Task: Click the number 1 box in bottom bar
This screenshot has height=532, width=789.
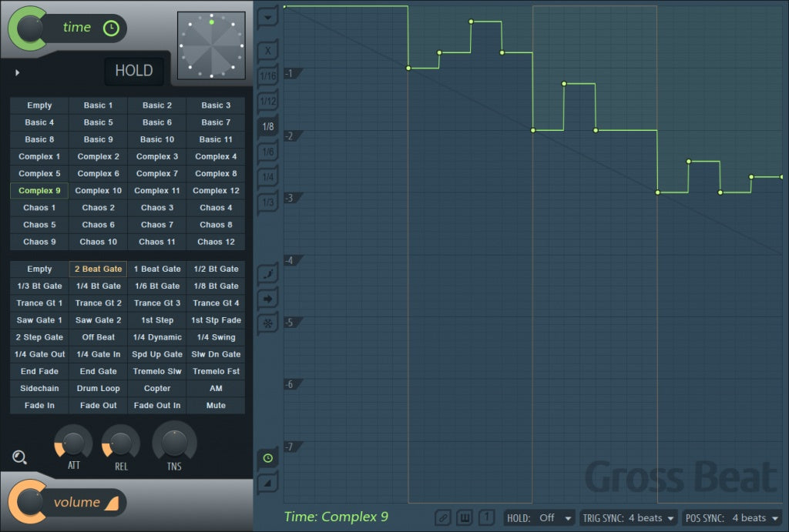Action: click(486, 518)
